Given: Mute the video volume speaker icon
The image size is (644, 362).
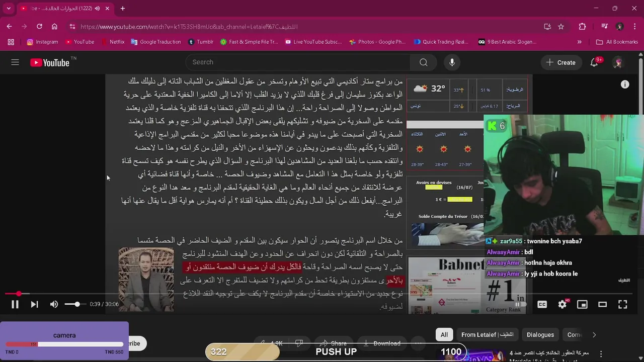Looking at the screenshot, I should click(54, 304).
